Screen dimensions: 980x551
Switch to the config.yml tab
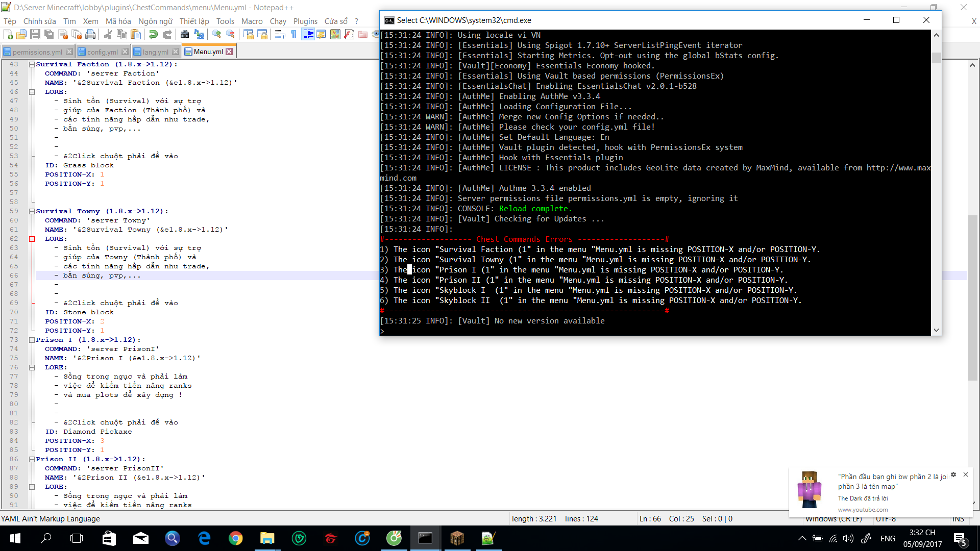(x=102, y=52)
